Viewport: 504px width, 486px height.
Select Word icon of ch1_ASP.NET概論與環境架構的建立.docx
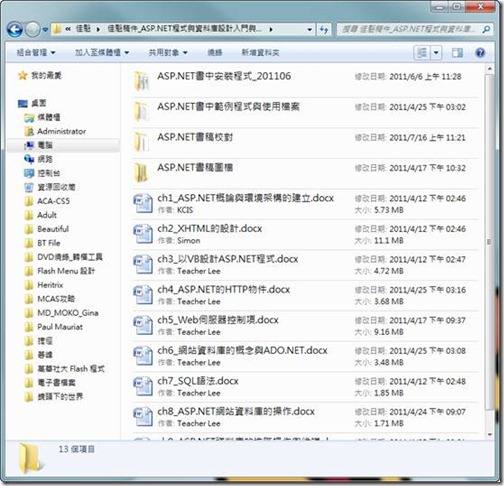point(143,203)
